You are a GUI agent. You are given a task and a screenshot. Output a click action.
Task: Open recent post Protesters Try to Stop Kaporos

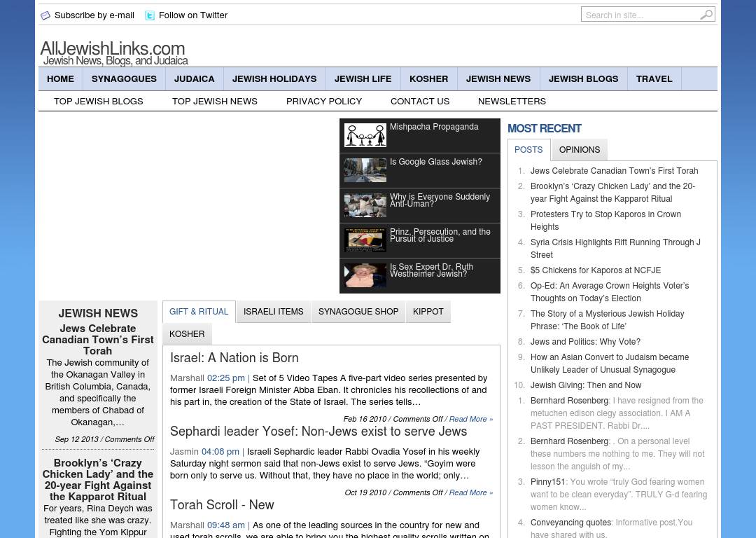606,221
